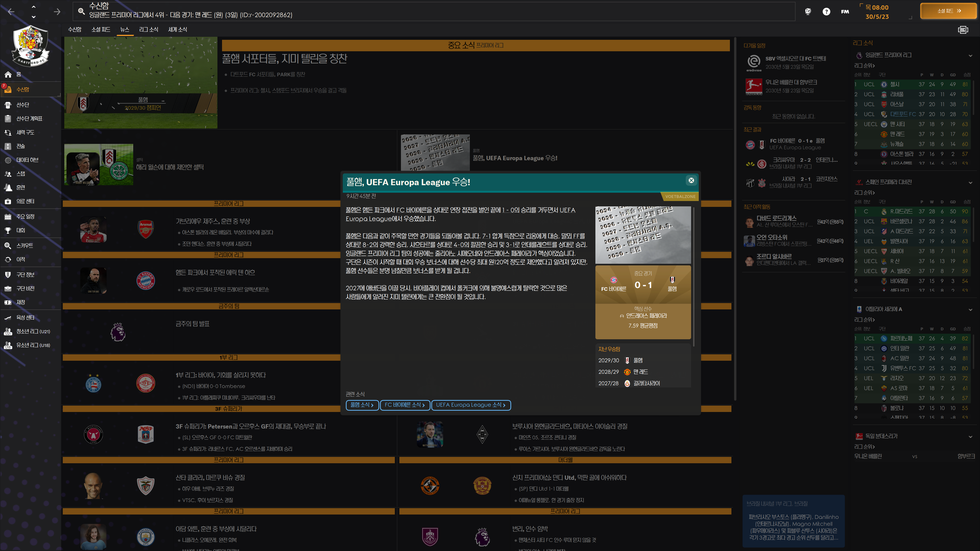This screenshot has height=551, width=980.
Task: Open 스카우트 magnifier icon
Action: (8, 246)
